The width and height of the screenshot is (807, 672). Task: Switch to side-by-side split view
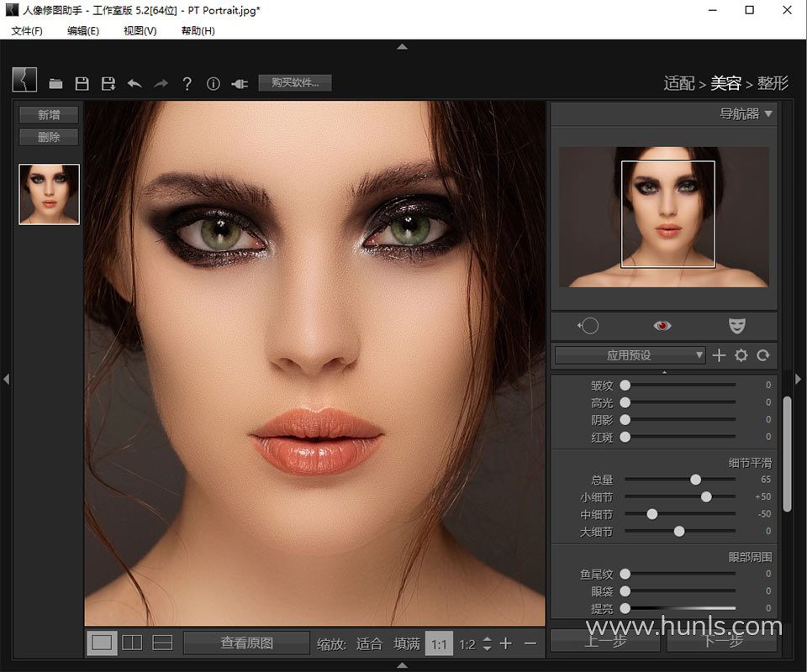point(132,643)
